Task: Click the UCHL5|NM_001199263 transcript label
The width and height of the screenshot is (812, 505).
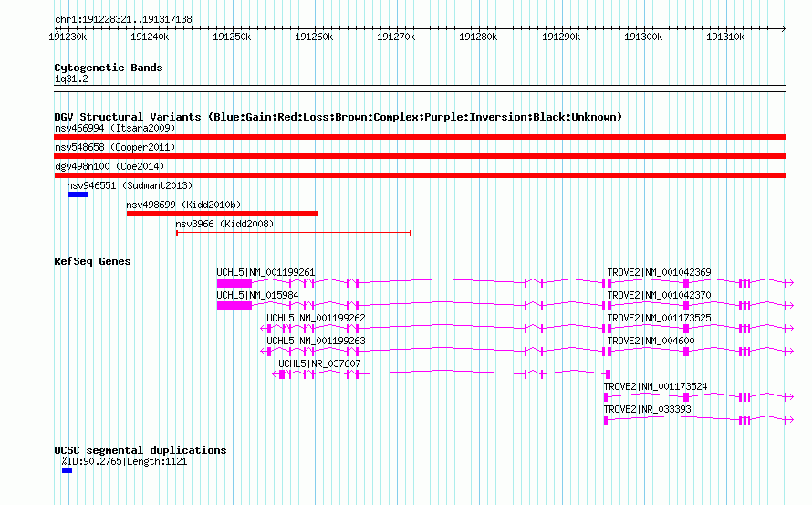Action: (x=316, y=341)
